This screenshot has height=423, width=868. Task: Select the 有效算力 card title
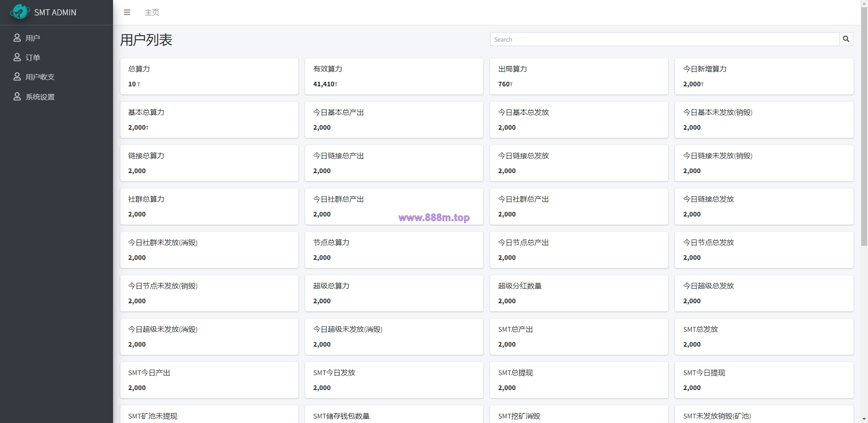(x=328, y=69)
